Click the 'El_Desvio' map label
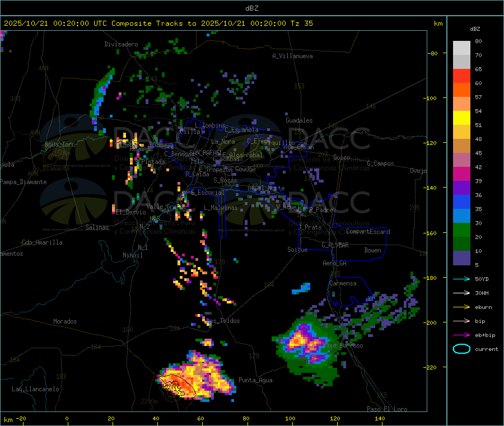This screenshot has height=426, width=504. pyautogui.click(x=130, y=212)
